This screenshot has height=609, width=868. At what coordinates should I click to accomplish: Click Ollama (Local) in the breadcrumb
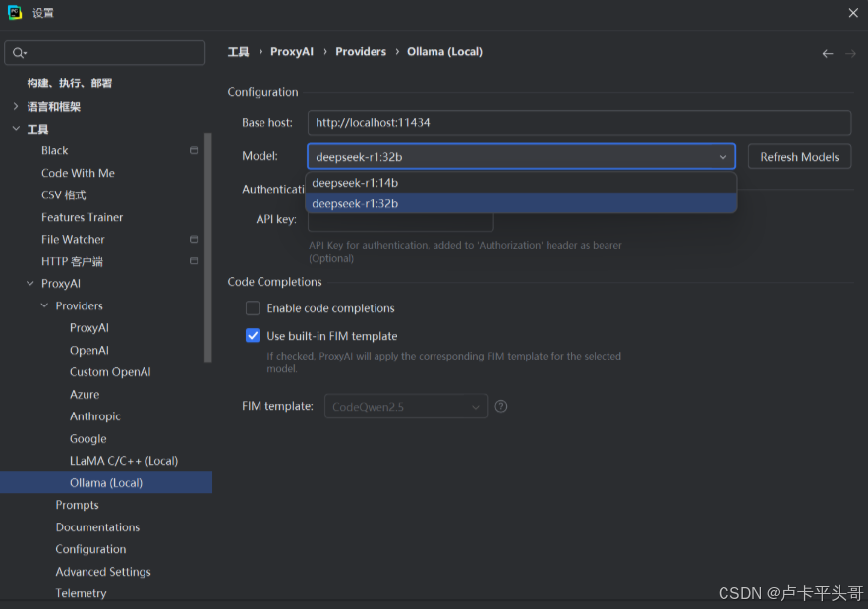[444, 52]
